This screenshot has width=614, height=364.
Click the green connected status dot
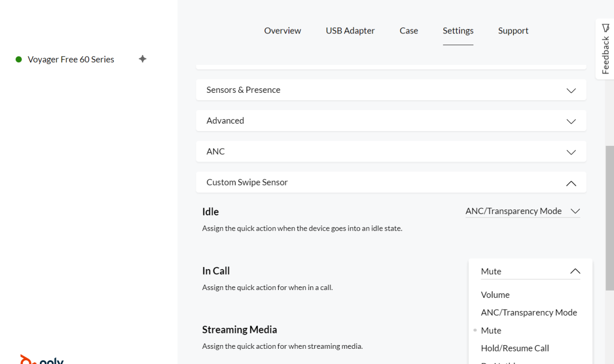[x=19, y=60]
